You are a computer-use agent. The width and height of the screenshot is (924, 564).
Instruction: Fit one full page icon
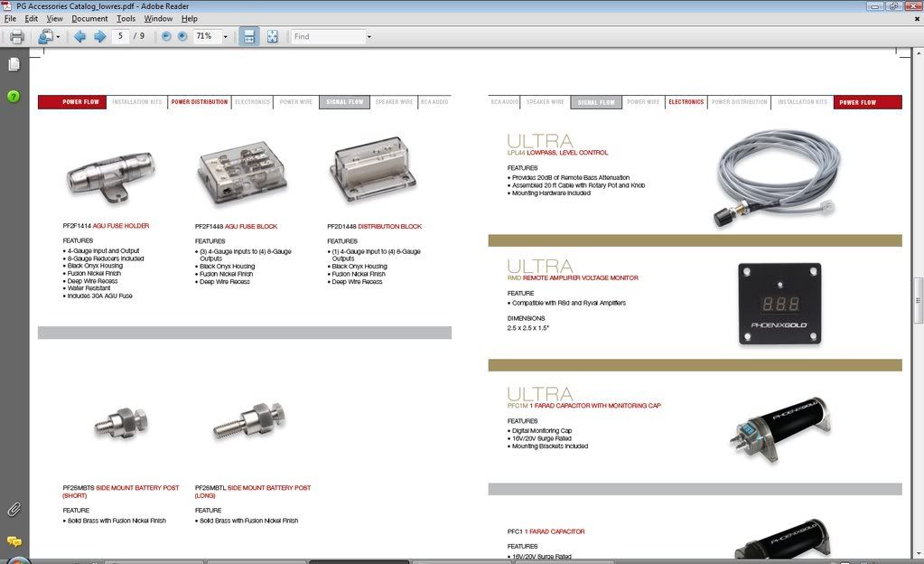[x=272, y=36]
